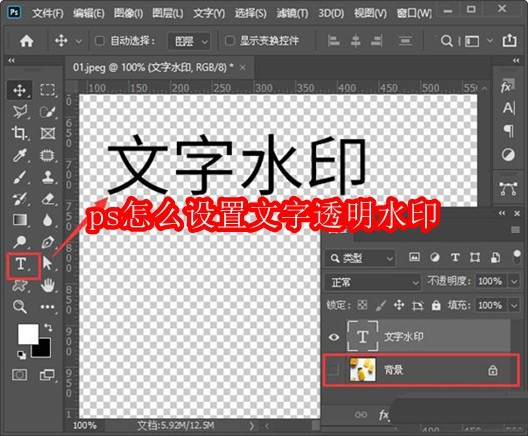The width and height of the screenshot is (528, 436).
Task: Toggle lock position icon
Action: [399, 305]
